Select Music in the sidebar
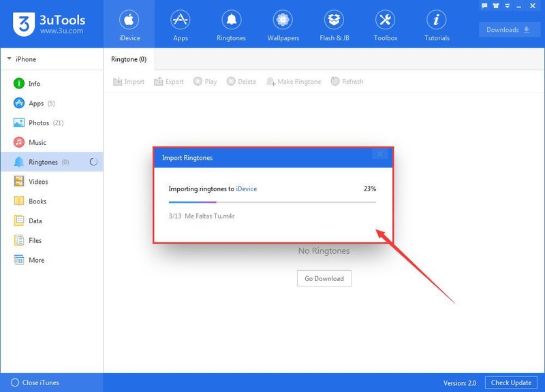The height and width of the screenshot is (392, 545). click(52, 142)
